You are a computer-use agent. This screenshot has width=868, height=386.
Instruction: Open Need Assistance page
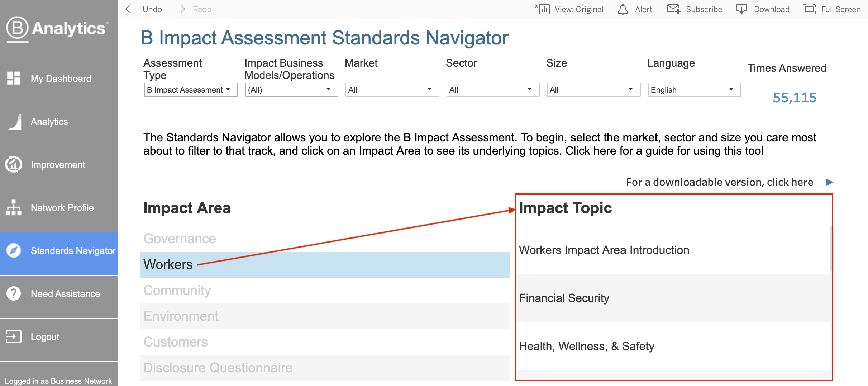tap(59, 294)
